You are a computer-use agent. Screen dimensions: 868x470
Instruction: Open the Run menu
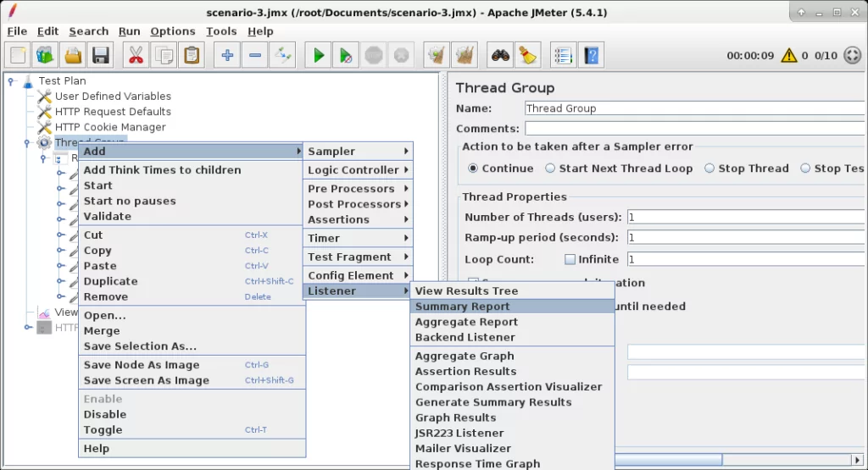pos(129,31)
